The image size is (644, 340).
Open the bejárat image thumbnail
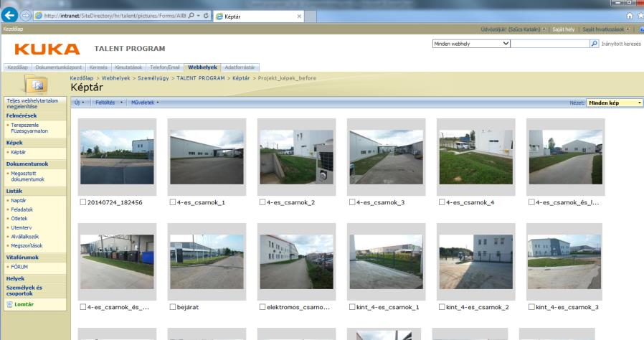[x=207, y=262]
